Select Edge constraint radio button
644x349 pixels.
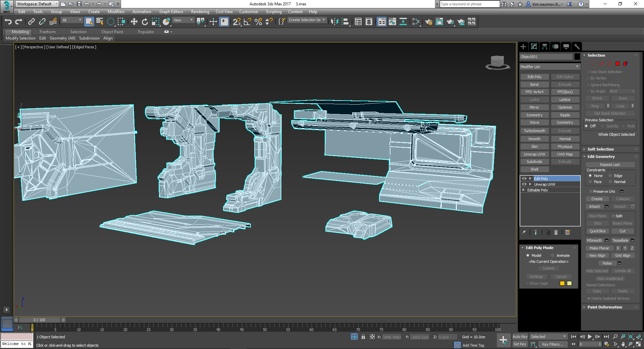(610, 176)
